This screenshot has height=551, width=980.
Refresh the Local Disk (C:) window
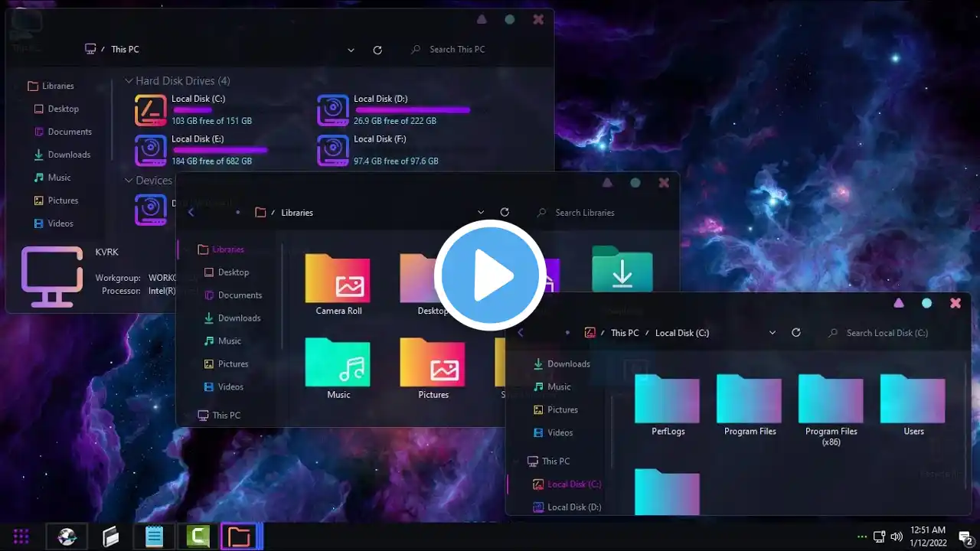pos(796,333)
